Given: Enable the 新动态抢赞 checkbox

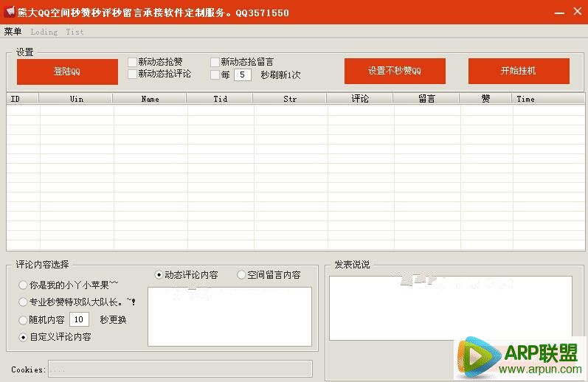Looking at the screenshot, I should [132, 62].
